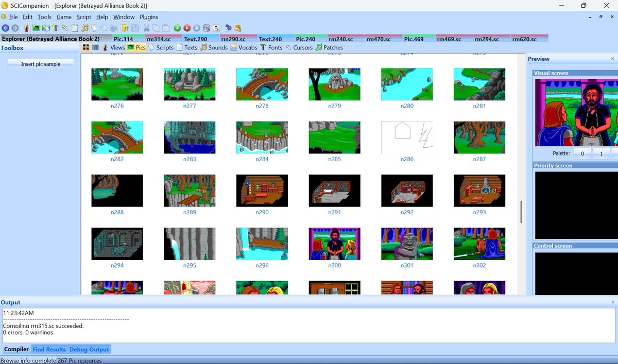Click the n301 pic label

407,266
